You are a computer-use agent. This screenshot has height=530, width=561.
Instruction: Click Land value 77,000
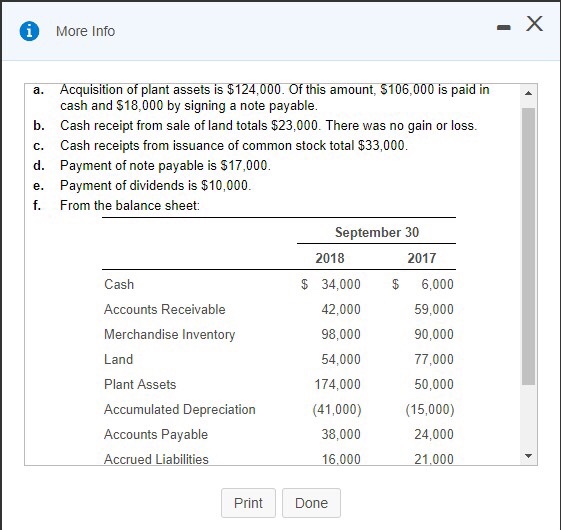(x=434, y=359)
